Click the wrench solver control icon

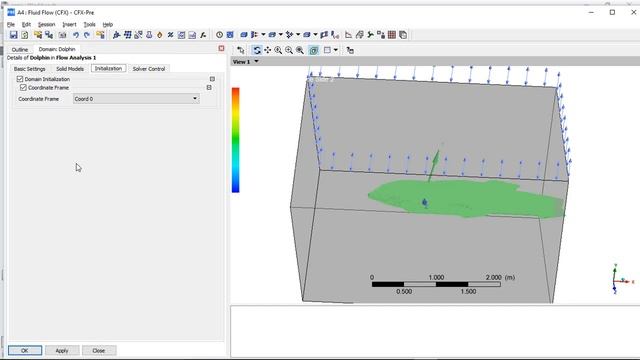pyautogui.click(x=370, y=35)
